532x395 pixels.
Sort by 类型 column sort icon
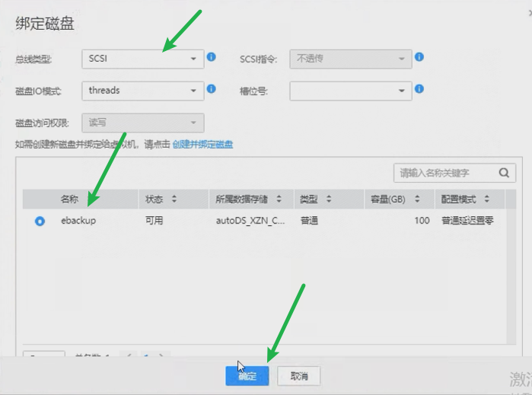pyautogui.click(x=329, y=199)
